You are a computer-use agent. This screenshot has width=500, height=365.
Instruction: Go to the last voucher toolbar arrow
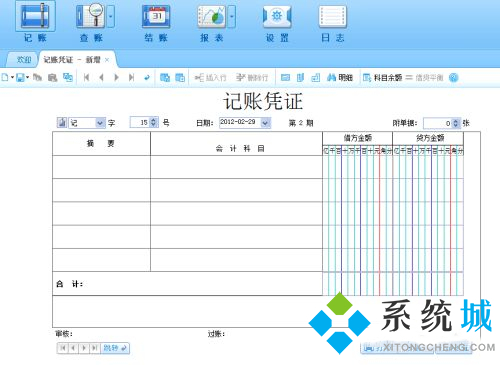(x=131, y=78)
